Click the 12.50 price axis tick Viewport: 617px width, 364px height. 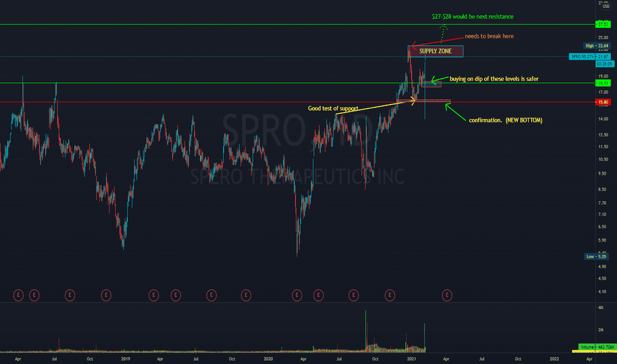[x=603, y=135]
